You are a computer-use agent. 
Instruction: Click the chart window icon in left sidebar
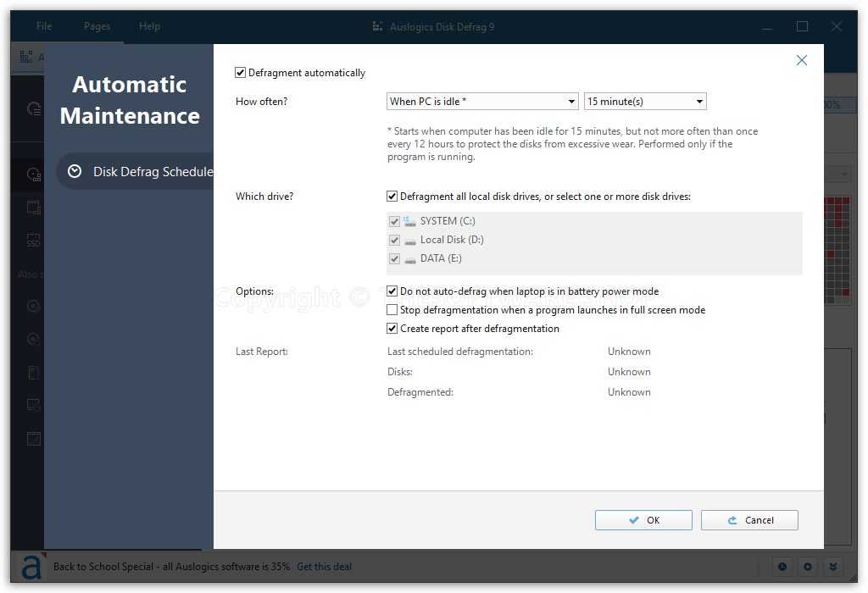click(34, 439)
